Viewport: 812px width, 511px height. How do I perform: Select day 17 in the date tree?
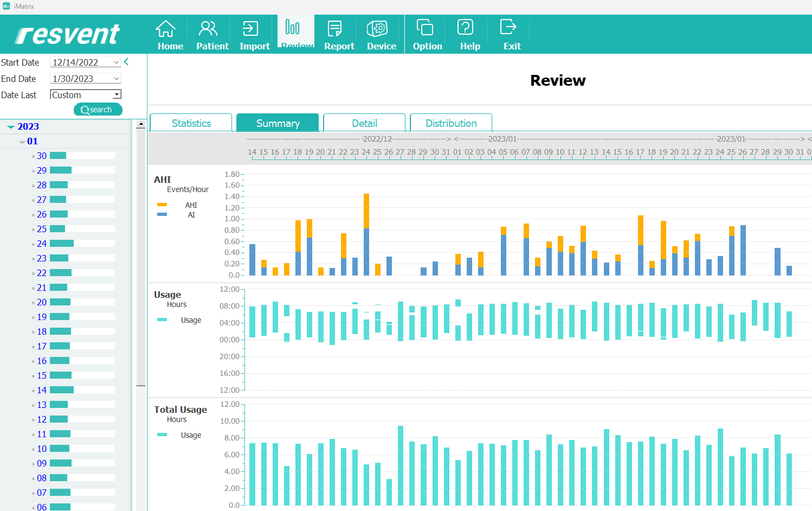pos(42,346)
